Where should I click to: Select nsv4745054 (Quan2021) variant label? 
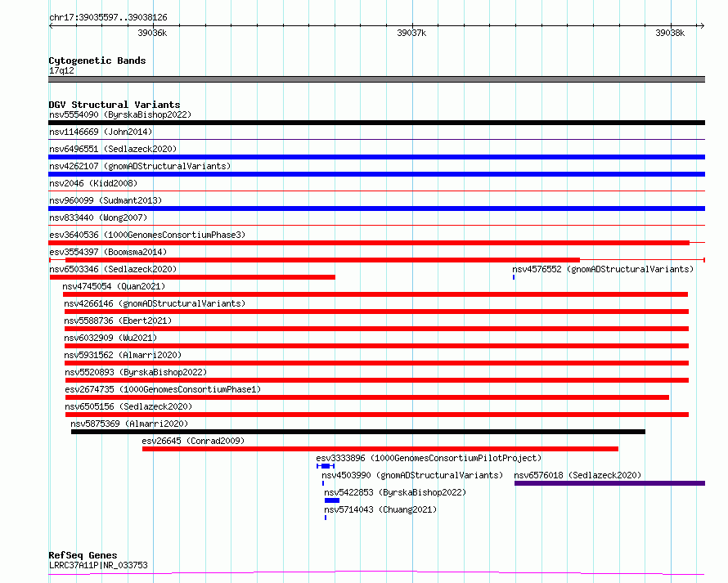[114, 286]
